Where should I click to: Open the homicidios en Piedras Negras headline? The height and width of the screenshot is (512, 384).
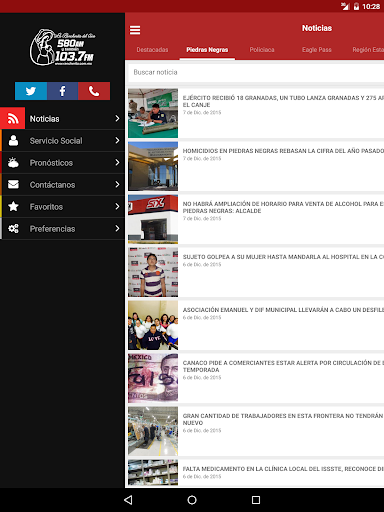tap(283, 151)
